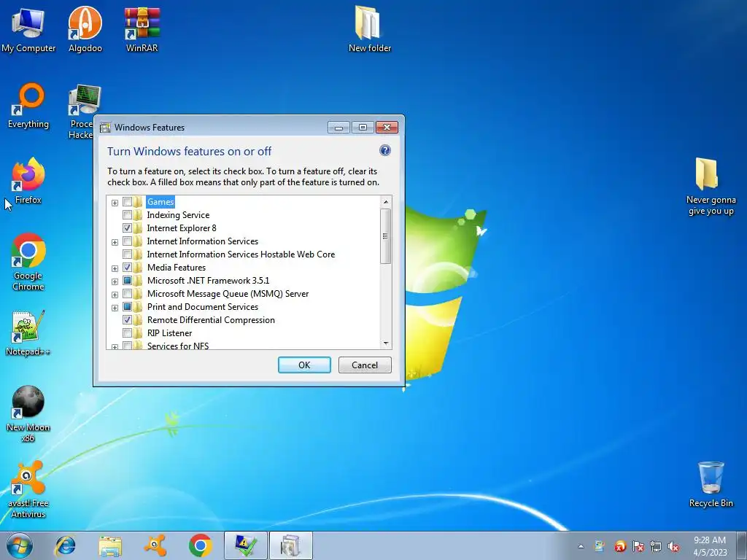The image size is (747, 560).
Task: Open avast from the taskbar
Action: click(x=155, y=545)
